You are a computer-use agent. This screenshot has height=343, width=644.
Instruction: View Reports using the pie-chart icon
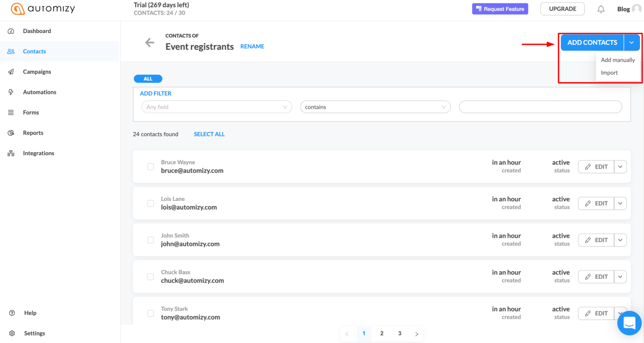pyautogui.click(x=10, y=133)
